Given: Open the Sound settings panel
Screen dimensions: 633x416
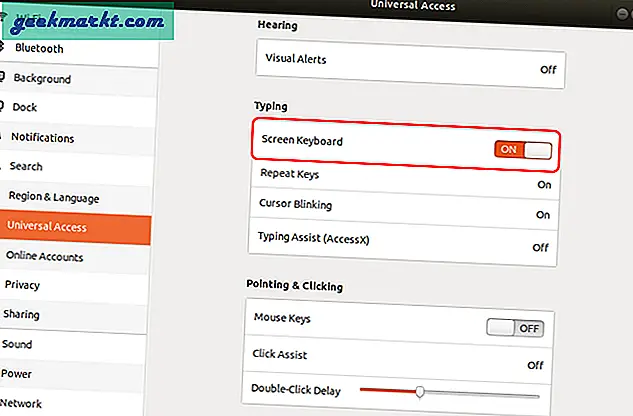Looking at the screenshot, I should [x=18, y=344].
